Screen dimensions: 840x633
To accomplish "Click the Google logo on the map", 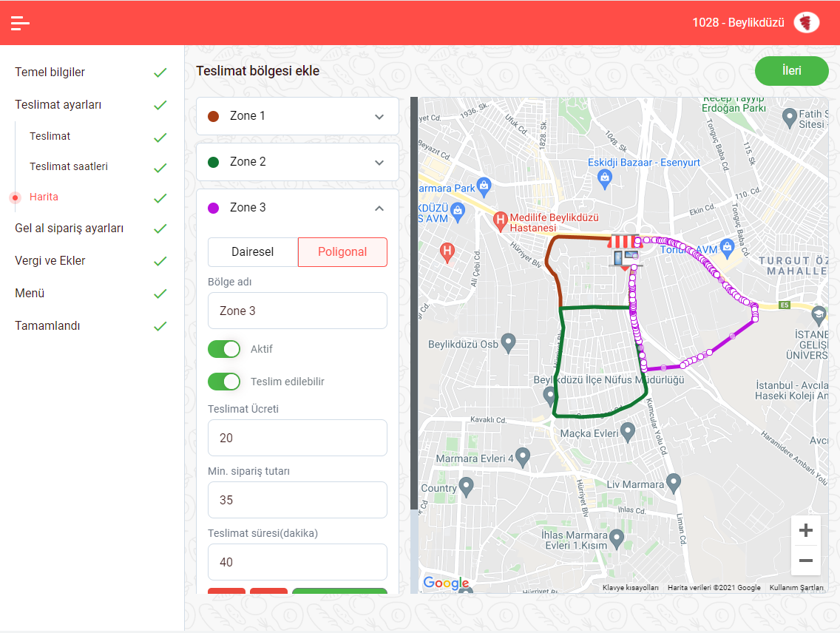I will 446,583.
